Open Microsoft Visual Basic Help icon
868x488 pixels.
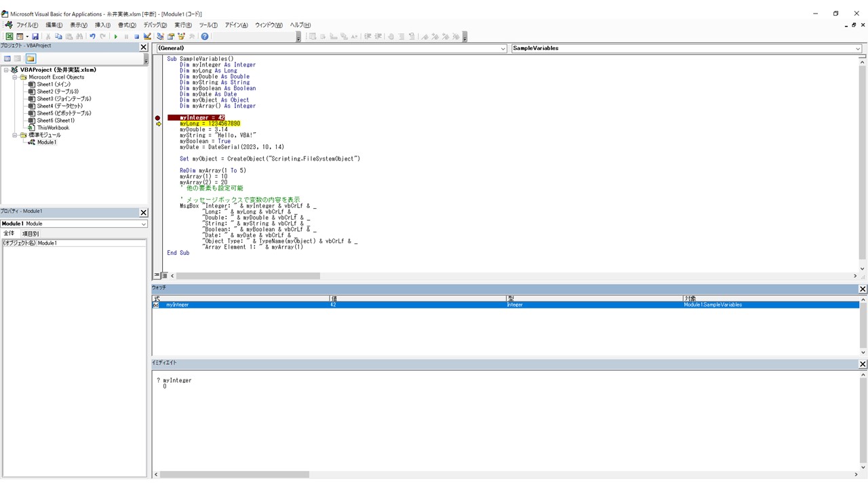tap(205, 37)
